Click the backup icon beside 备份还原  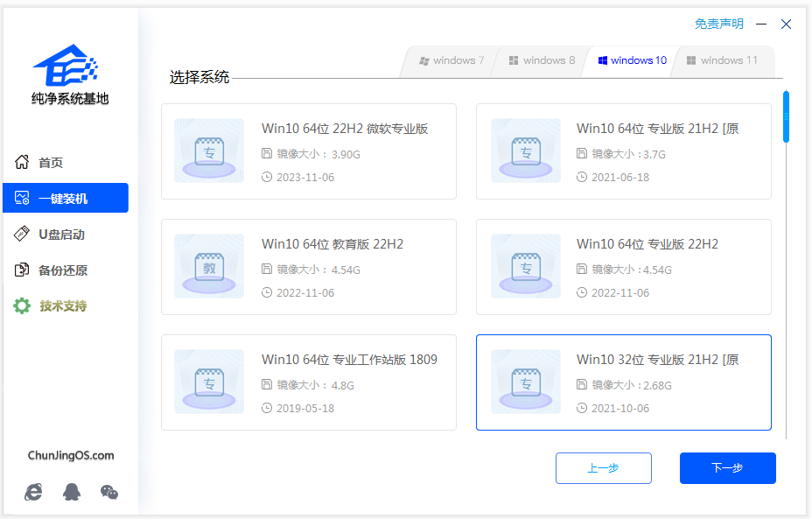22,270
